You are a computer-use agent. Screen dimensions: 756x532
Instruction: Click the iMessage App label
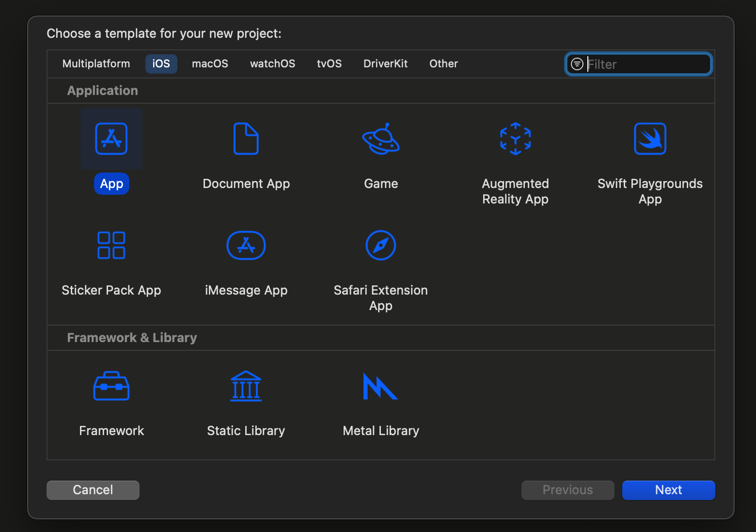click(246, 290)
